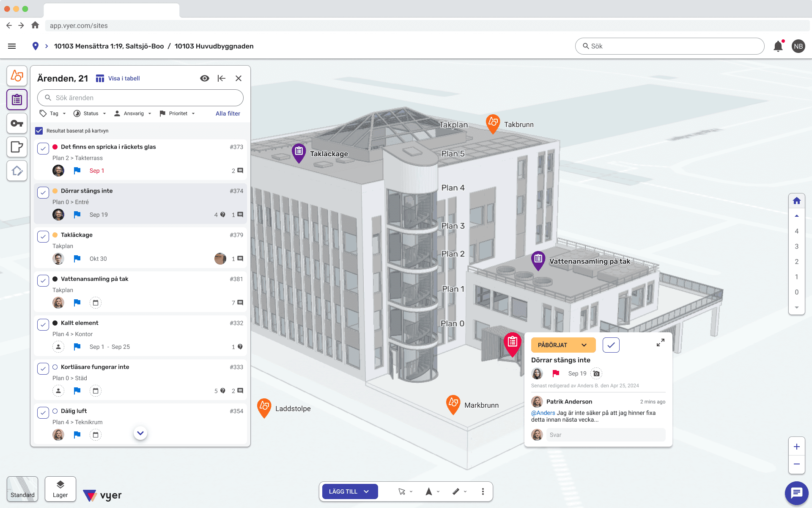
Task: Switch to floor 3 in level selector
Action: point(796,246)
